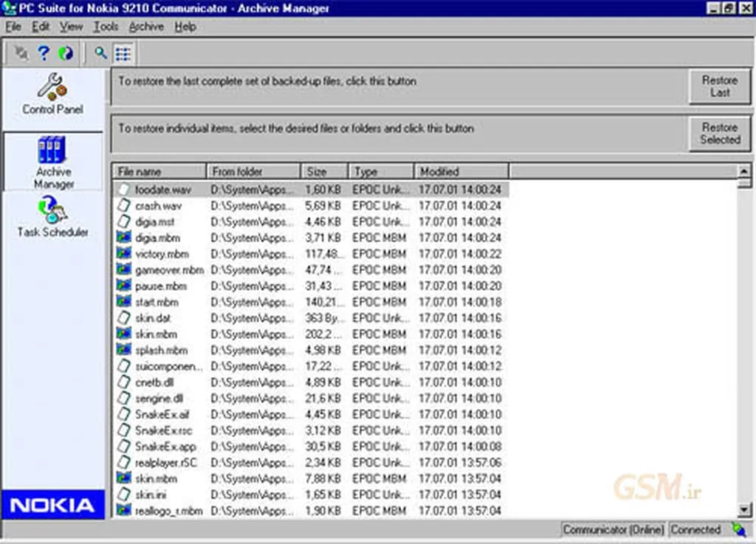Open the Control Panel in sidebar

[x=52, y=94]
